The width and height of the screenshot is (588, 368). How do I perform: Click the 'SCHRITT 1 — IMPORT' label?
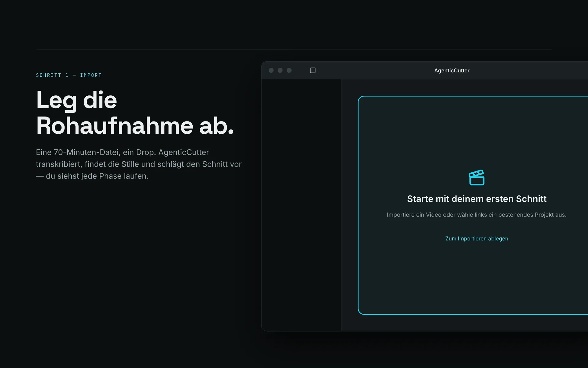69,75
